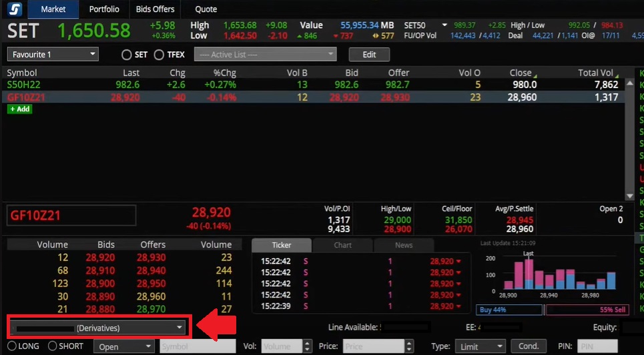Select the TFEX radio button

[159, 55]
